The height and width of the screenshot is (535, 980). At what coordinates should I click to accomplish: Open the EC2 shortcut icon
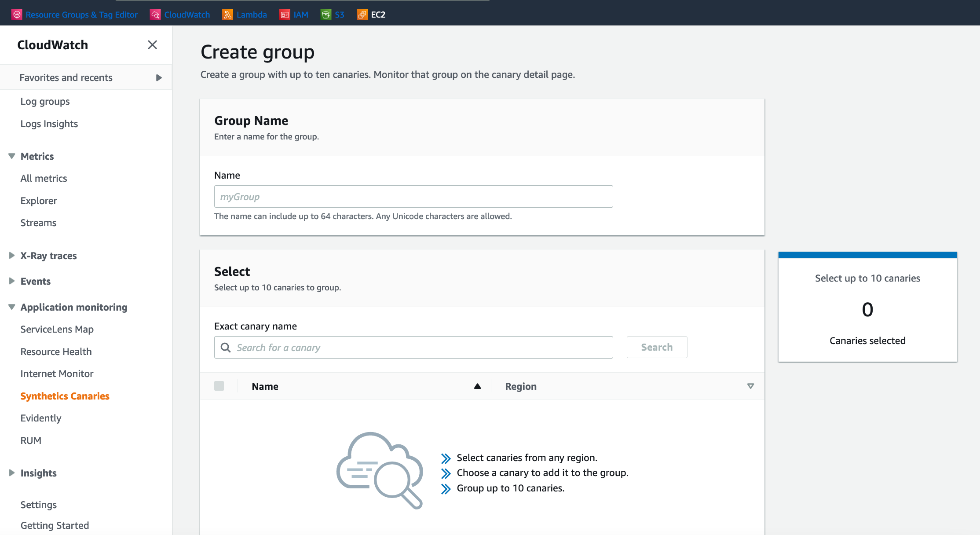(x=362, y=14)
